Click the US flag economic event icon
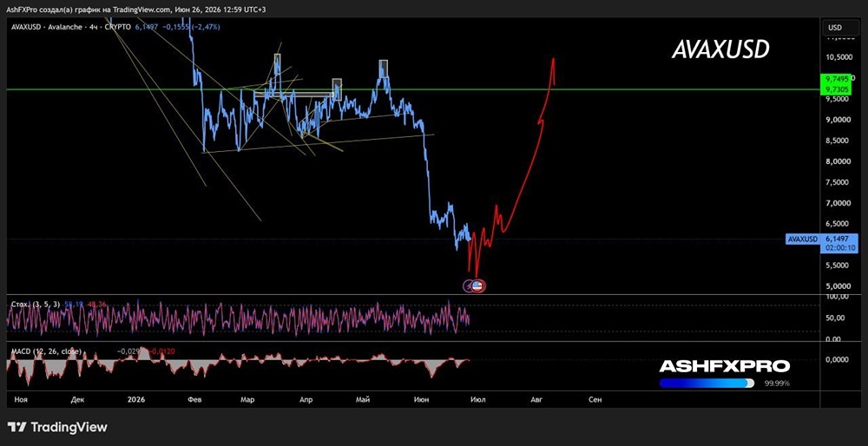The image size is (868, 446). [479, 286]
